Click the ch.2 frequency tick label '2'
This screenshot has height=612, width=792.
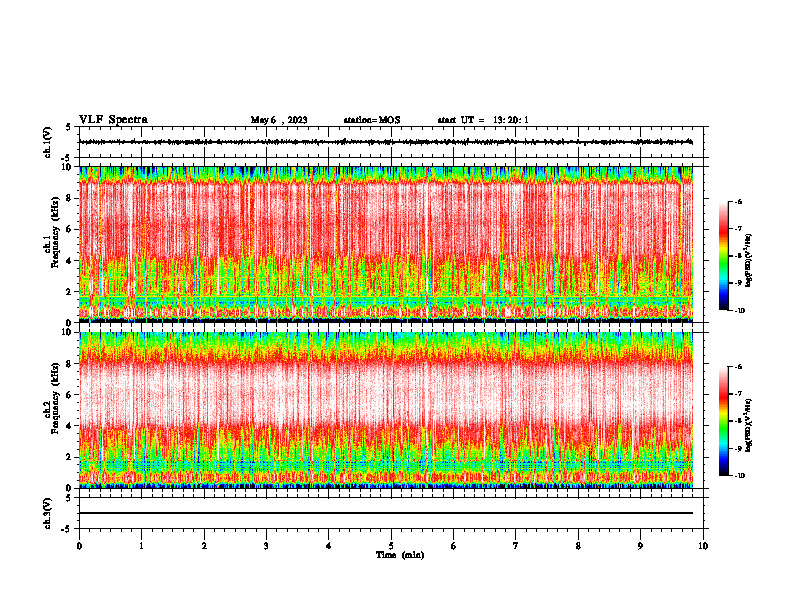(70, 457)
